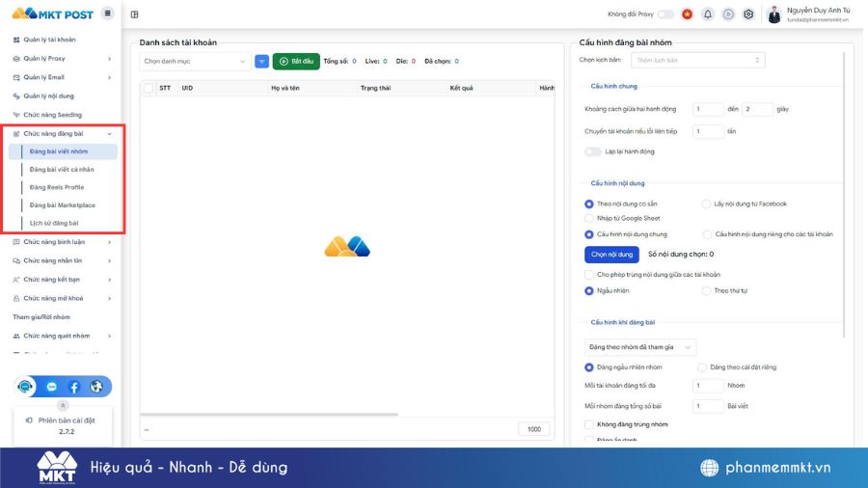868x488 pixels.
Task: Click the horizontal scrollbar under the table
Action: click(x=269, y=414)
